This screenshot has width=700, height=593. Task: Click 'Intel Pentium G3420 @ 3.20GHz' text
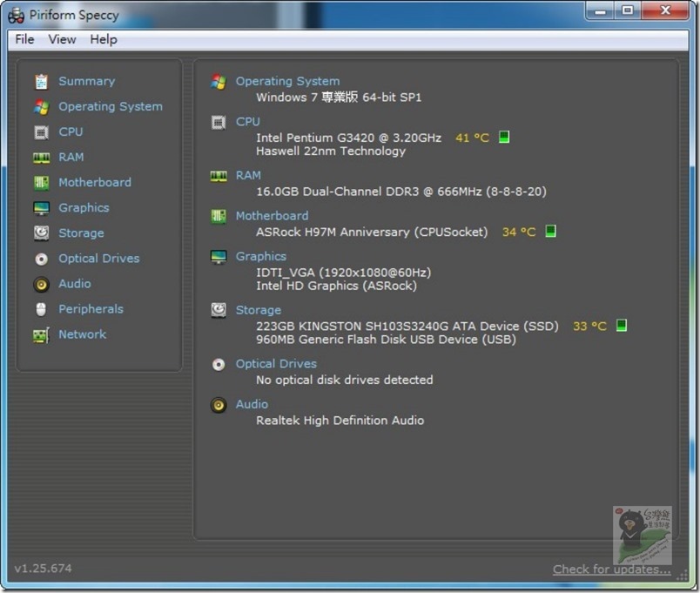[348, 138]
